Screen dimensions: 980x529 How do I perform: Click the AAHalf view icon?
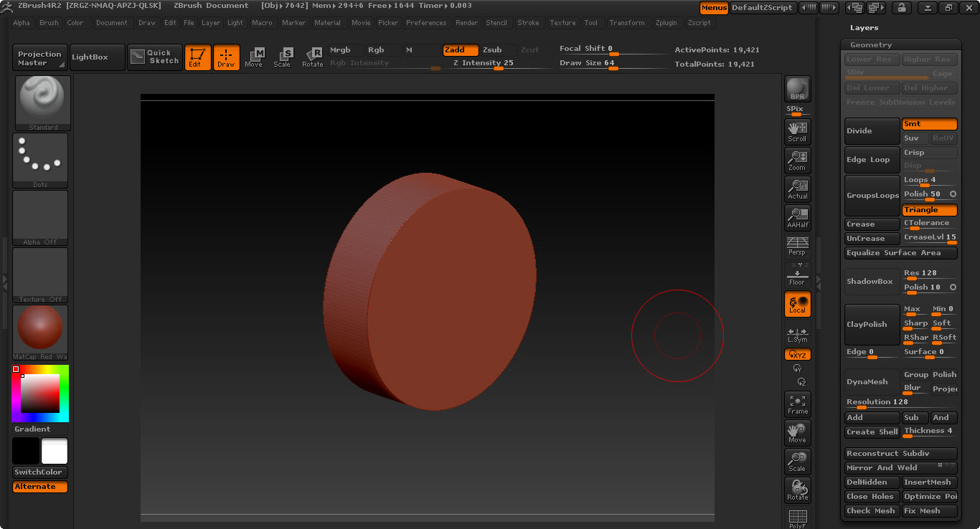pos(797,217)
